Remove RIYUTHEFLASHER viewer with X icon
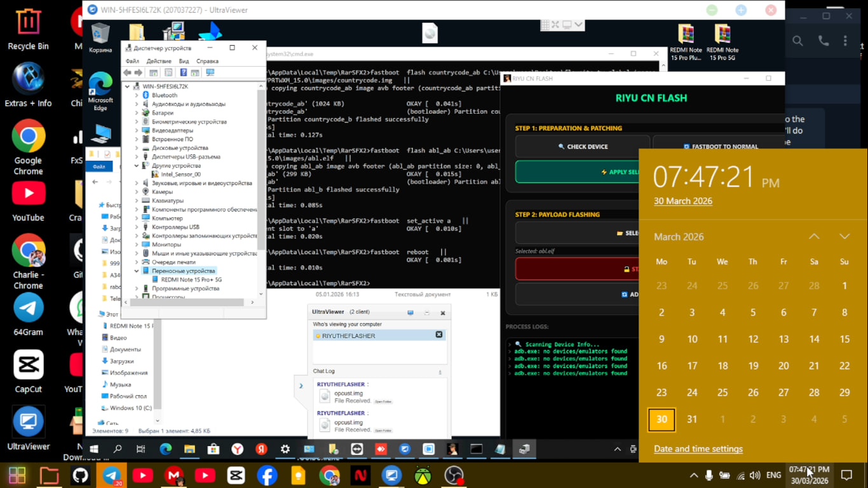868x488 pixels. point(438,335)
